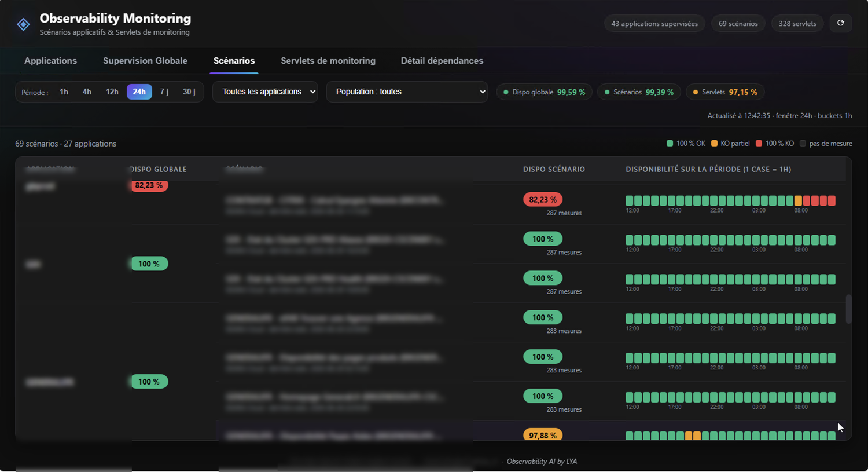
Task: Open the Toutes les applications dropdown
Action: (265, 92)
